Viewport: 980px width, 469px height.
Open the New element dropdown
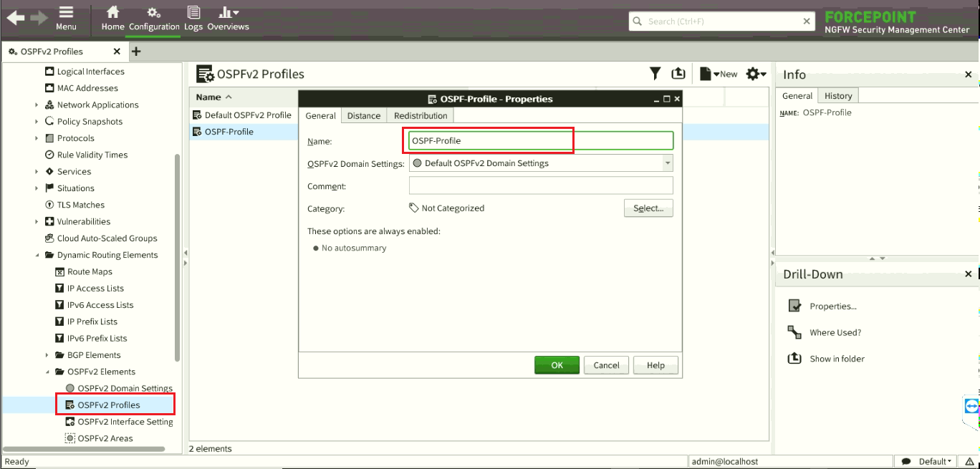pyautogui.click(x=719, y=74)
